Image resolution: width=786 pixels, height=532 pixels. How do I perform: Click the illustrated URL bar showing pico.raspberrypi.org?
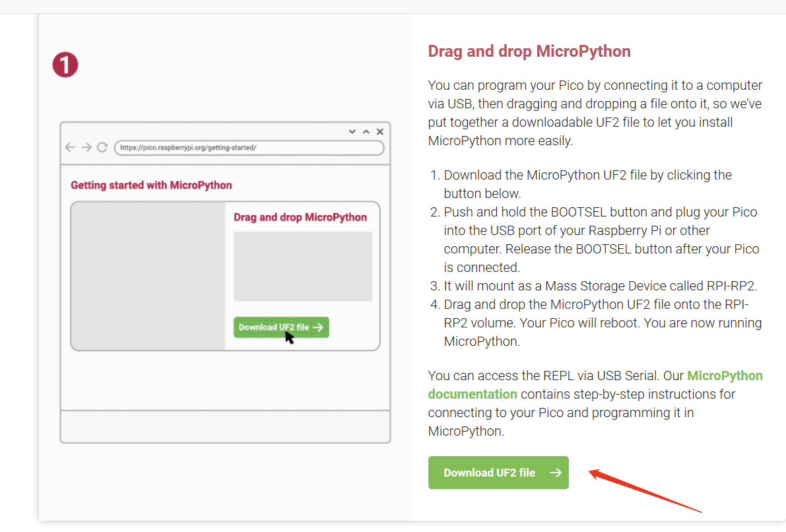pyautogui.click(x=249, y=147)
